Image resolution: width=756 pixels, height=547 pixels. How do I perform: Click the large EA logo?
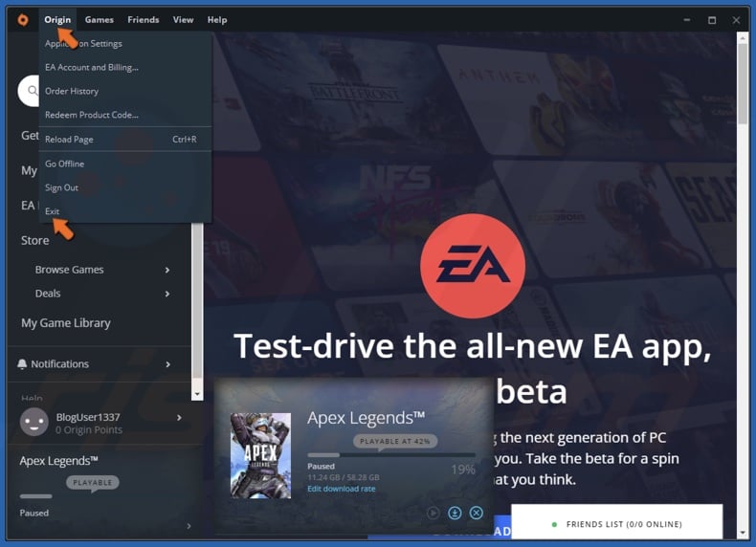point(473,266)
